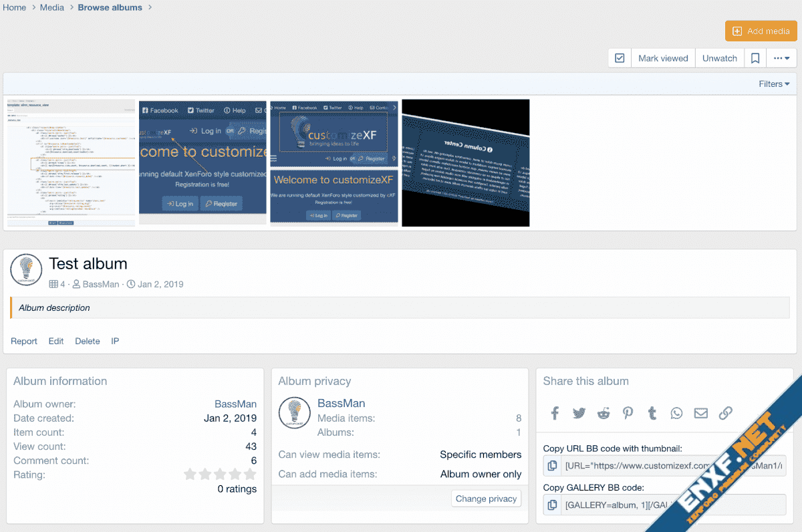Image resolution: width=802 pixels, height=532 pixels.
Task: Toggle the select-items checkbox button
Action: point(620,58)
